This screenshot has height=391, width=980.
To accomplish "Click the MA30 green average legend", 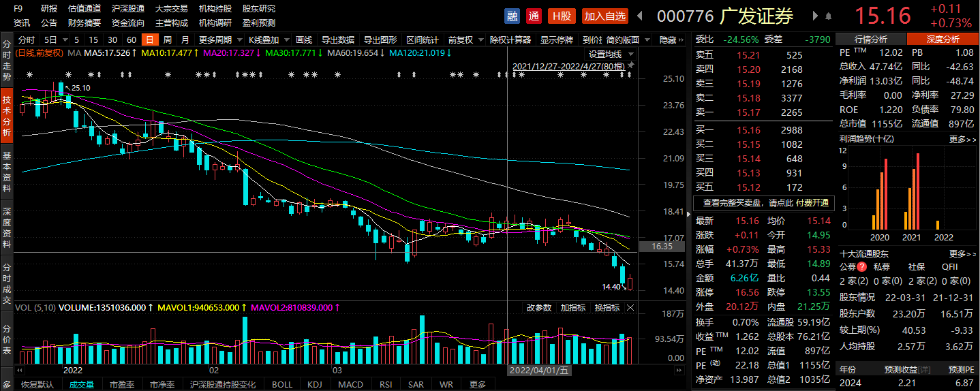I will point(294,52).
